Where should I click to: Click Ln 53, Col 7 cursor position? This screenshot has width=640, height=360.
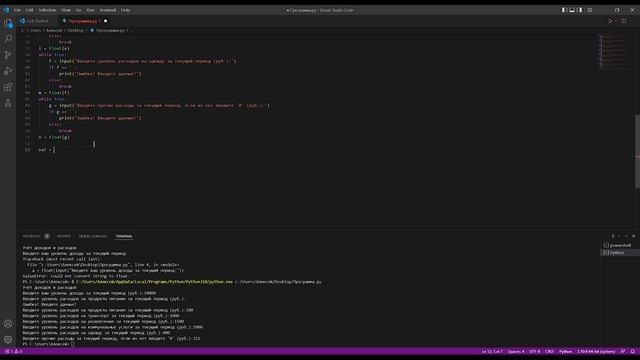492,351
